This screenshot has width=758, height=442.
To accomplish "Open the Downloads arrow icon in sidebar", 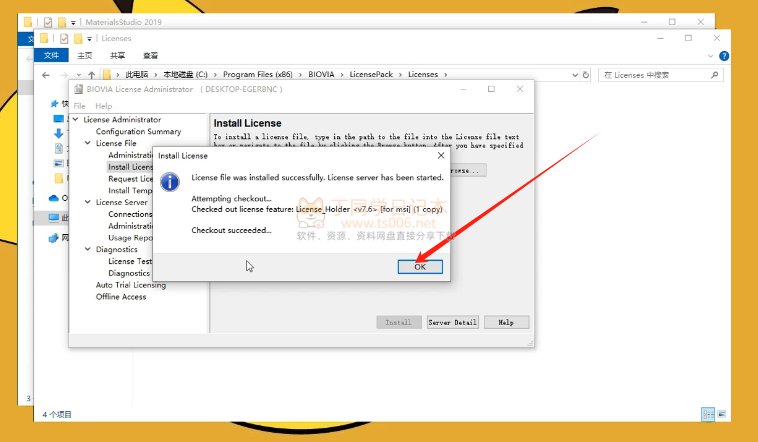I will click(58, 133).
